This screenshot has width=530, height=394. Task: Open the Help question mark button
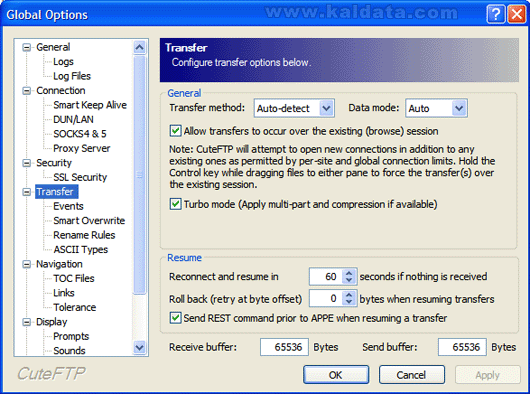click(x=496, y=15)
